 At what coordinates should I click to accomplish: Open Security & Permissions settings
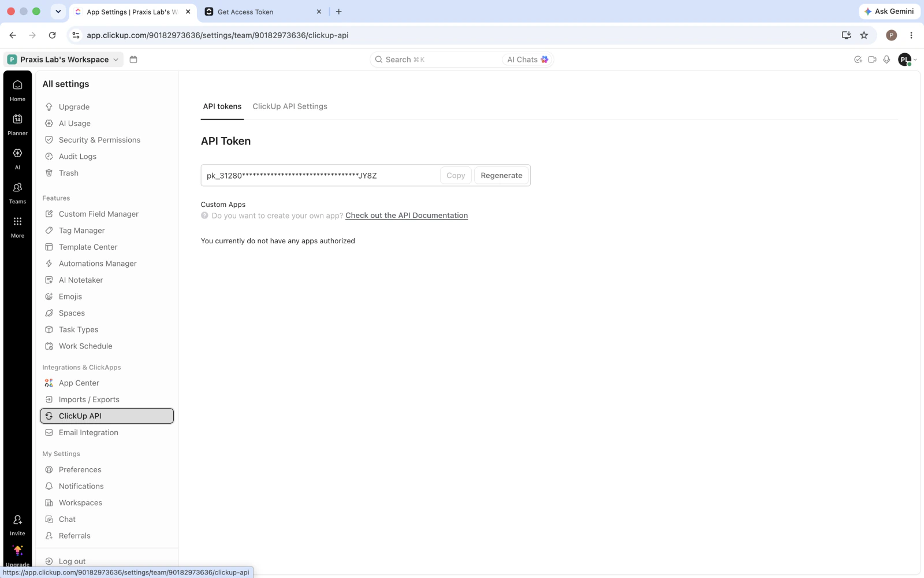point(106,140)
